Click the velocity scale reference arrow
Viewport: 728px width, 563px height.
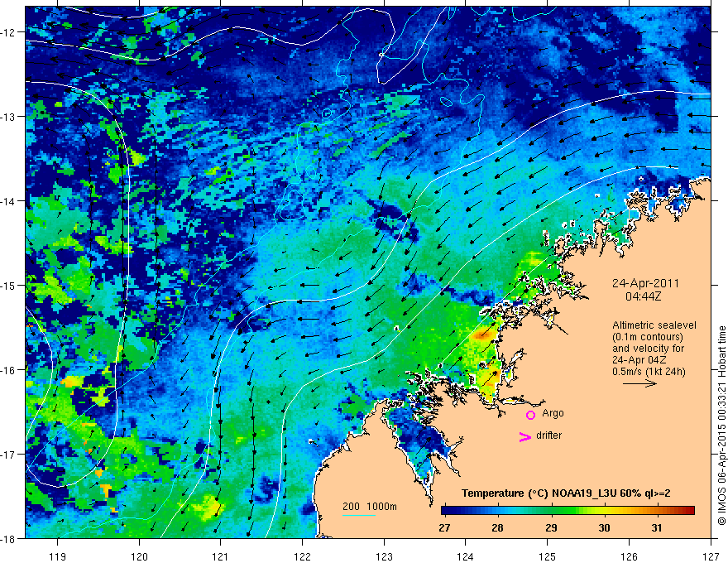tap(639, 383)
